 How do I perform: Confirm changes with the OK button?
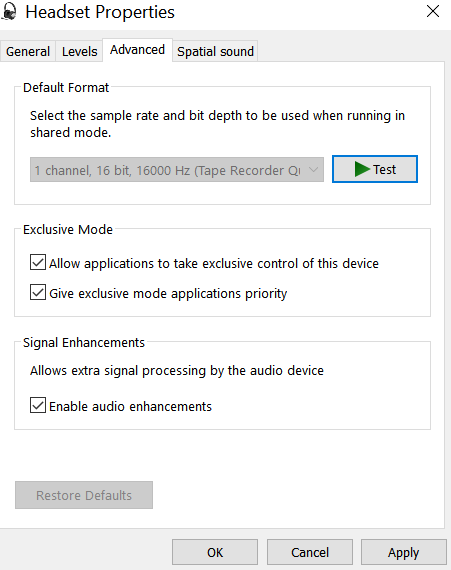(215, 552)
